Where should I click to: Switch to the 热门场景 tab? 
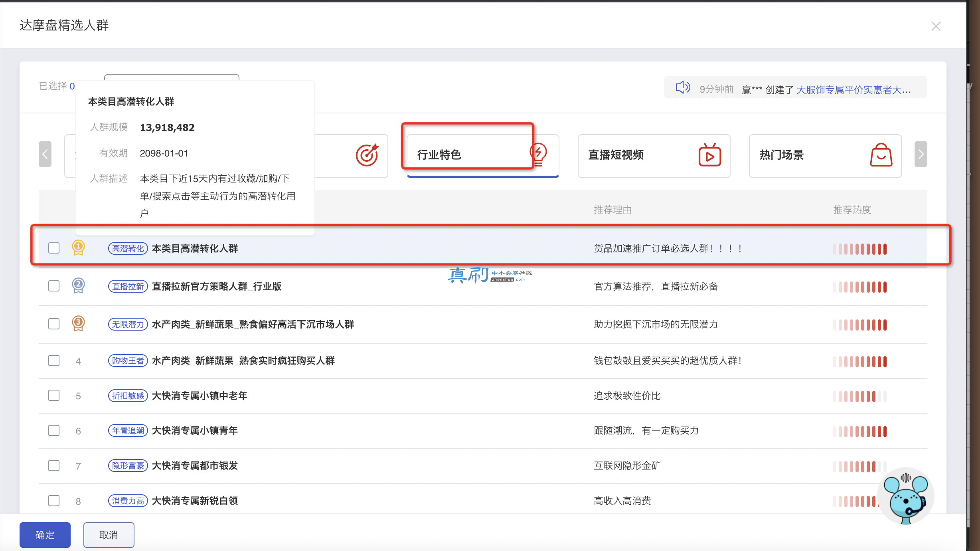click(825, 156)
